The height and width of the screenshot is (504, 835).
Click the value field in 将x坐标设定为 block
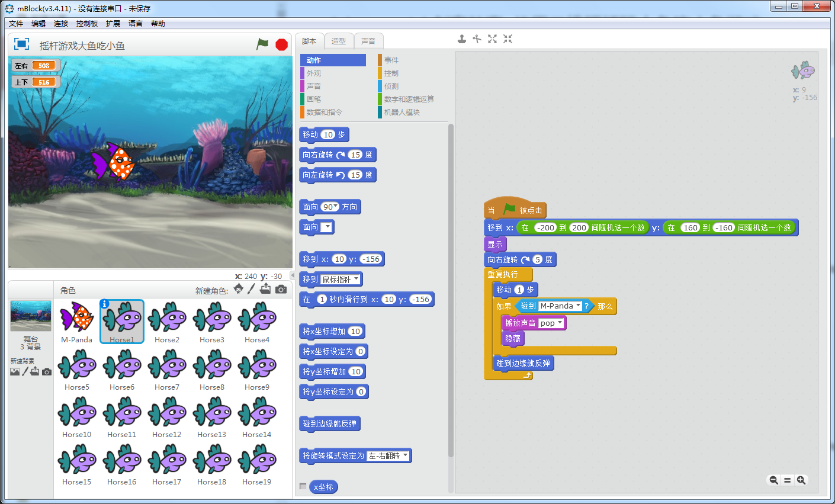360,351
